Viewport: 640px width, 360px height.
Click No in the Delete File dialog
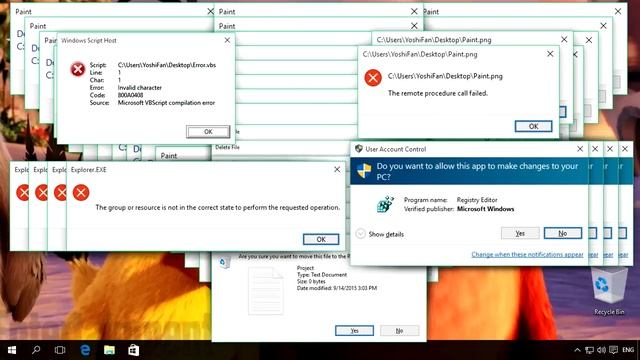(x=399, y=330)
